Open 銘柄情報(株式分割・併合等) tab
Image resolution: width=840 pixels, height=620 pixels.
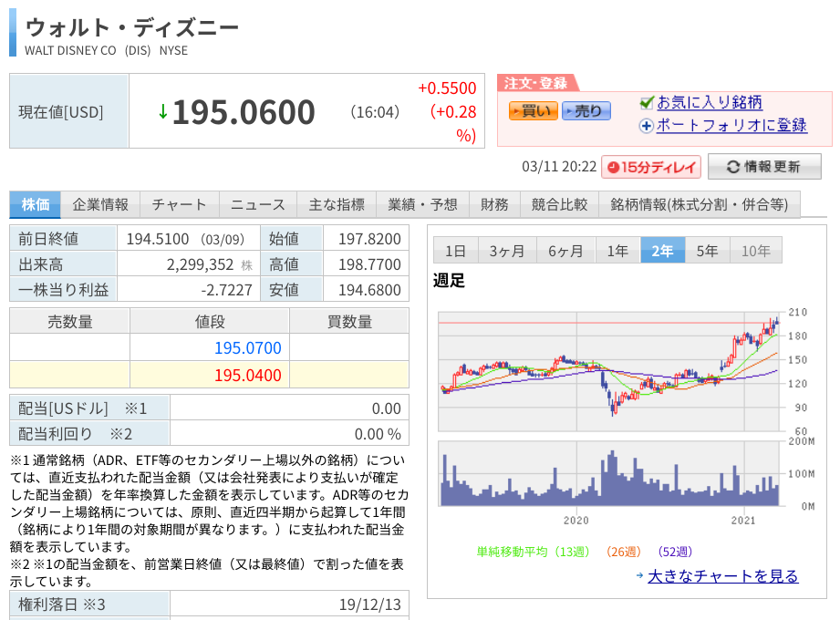tap(700, 204)
